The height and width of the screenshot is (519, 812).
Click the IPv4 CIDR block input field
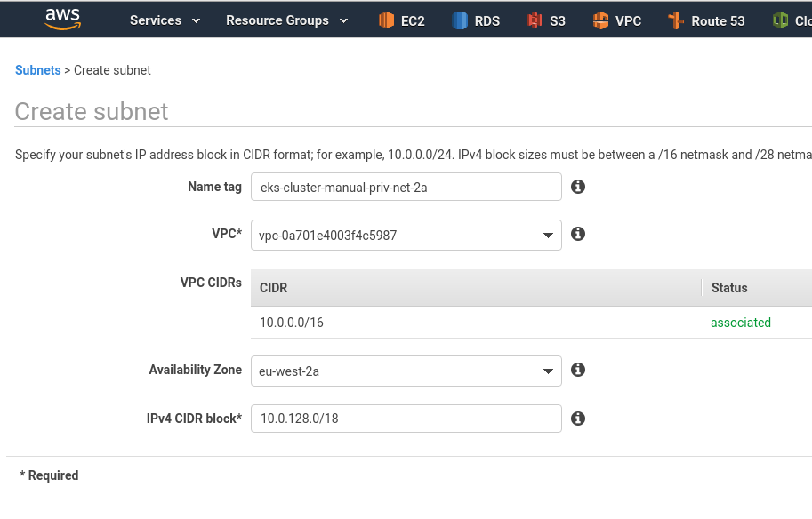click(406, 418)
